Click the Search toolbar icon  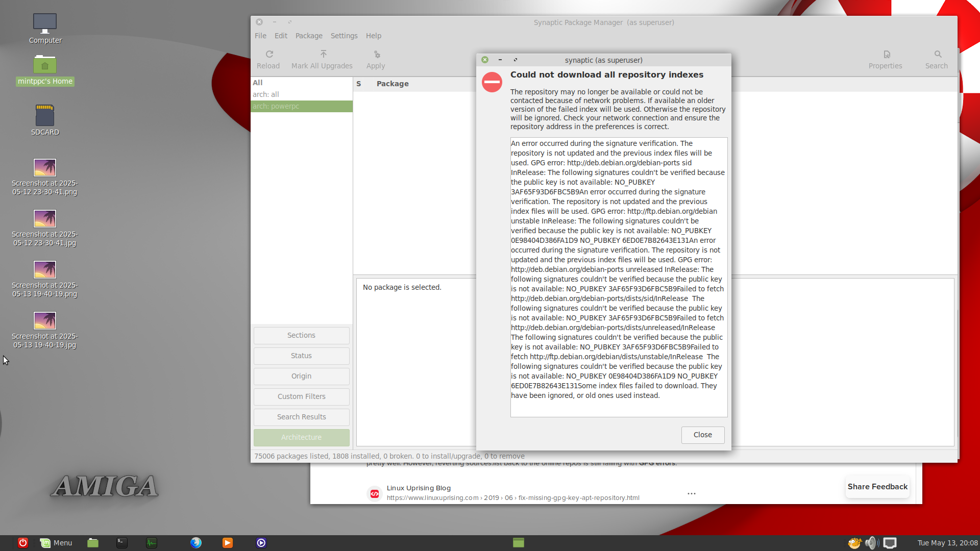937,55
